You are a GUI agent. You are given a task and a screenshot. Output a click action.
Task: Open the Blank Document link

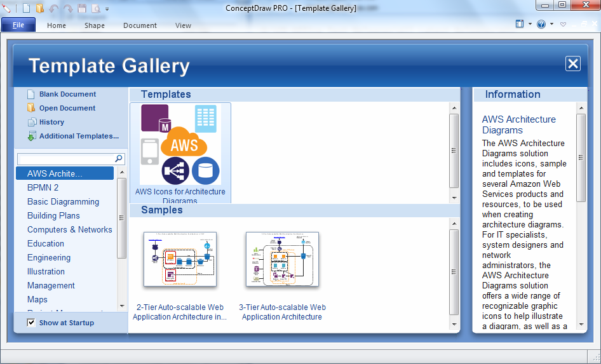coord(67,94)
